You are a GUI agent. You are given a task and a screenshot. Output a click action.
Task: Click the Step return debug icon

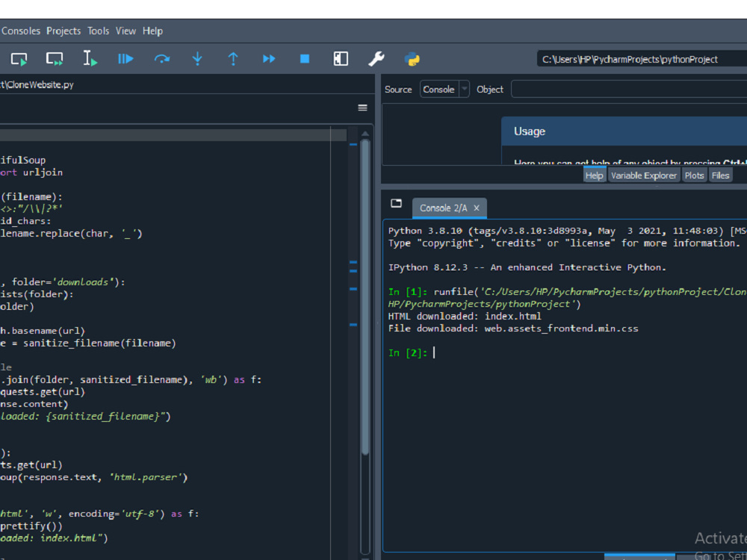coord(233,58)
